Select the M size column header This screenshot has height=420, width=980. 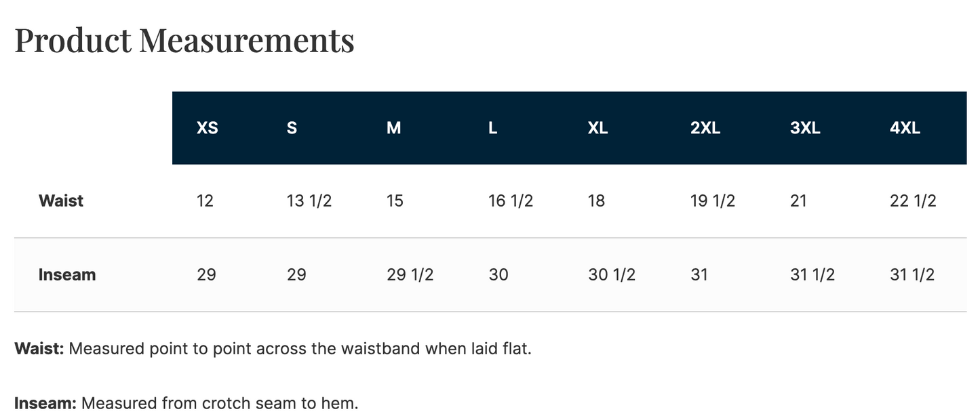tap(393, 128)
